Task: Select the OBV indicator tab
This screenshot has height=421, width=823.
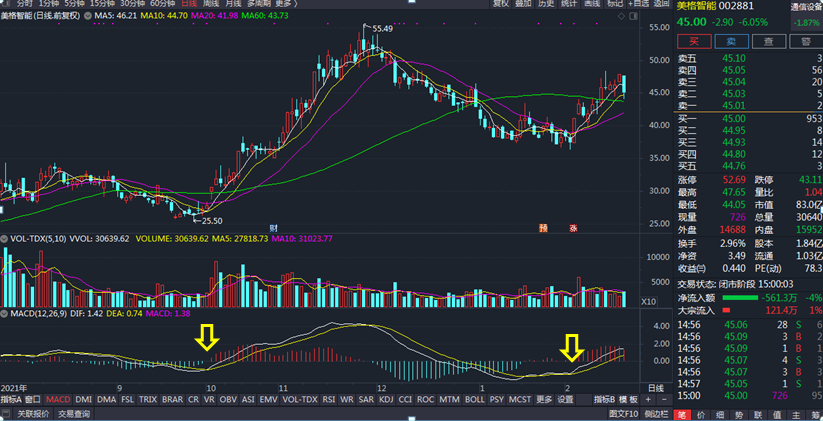Action: (228, 399)
